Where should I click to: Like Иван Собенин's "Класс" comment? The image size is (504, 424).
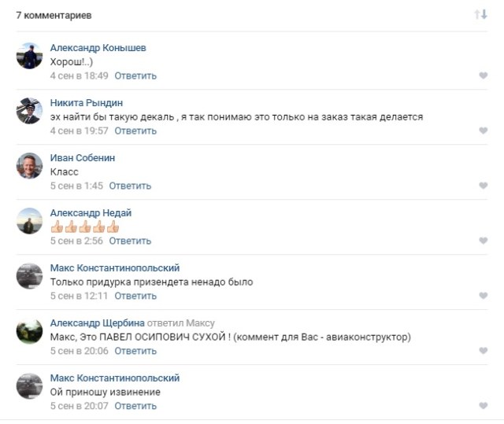coord(483,186)
